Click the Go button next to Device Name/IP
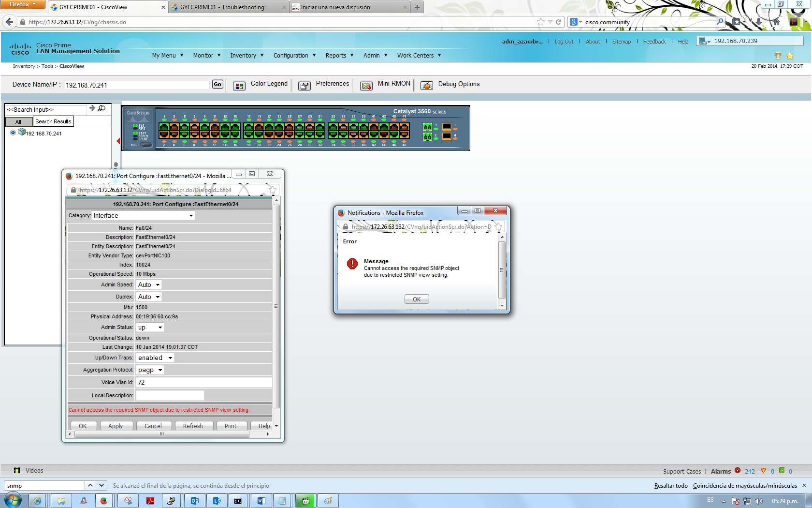Image resolution: width=812 pixels, height=508 pixels. [x=217, y=84]
